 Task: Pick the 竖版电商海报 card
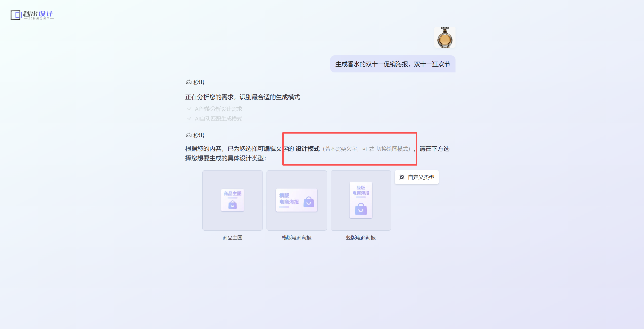click(x=361, y=200)
